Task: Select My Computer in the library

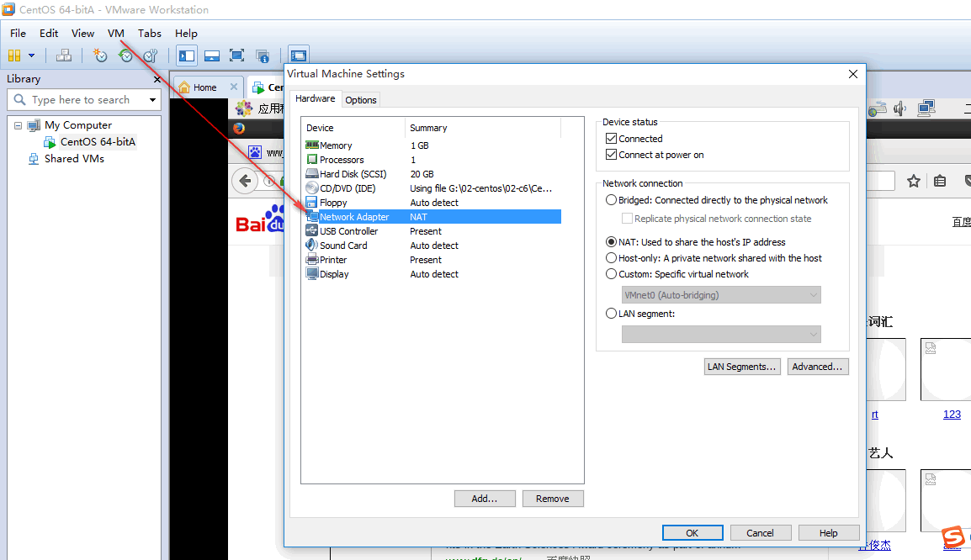Action: click(78, 125)
